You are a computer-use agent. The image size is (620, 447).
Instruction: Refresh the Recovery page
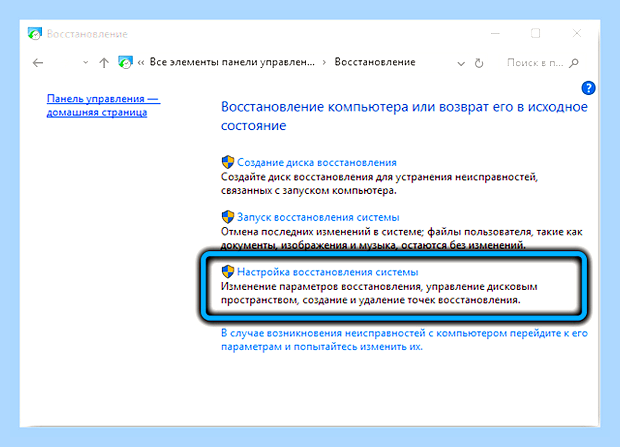tap(479, 63)
